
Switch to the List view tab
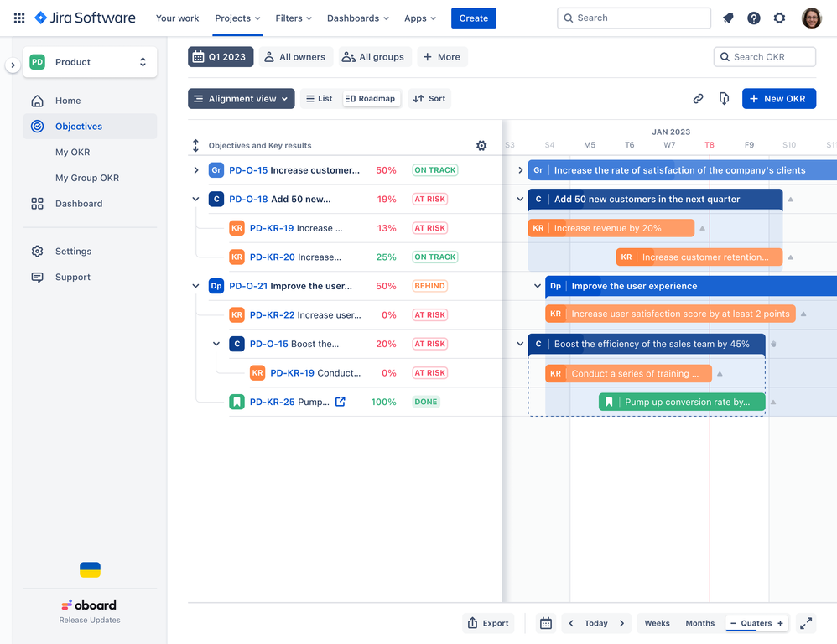(320, 98)
